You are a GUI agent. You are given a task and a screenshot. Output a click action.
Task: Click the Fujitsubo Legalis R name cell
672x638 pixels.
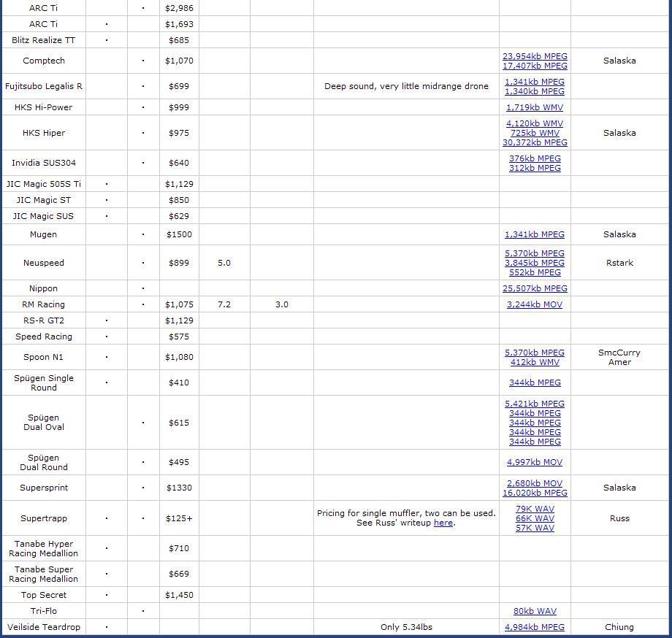coord(44,86)
